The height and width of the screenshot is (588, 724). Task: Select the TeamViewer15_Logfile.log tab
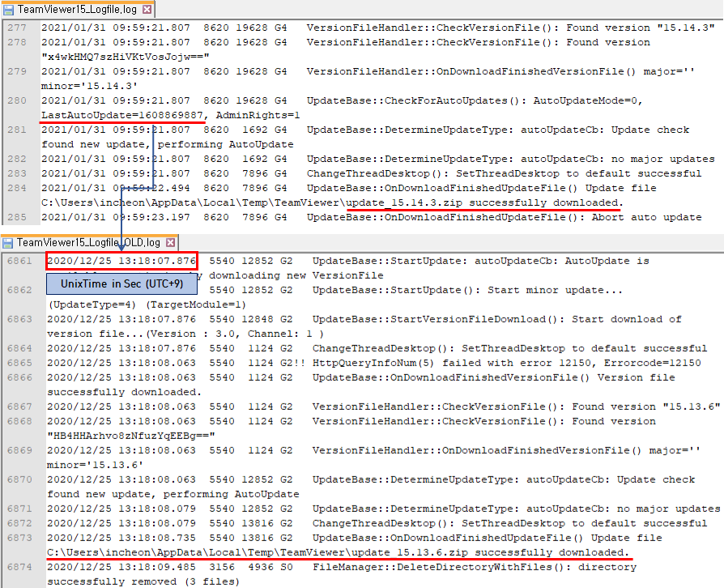click(x=77, y=9)
